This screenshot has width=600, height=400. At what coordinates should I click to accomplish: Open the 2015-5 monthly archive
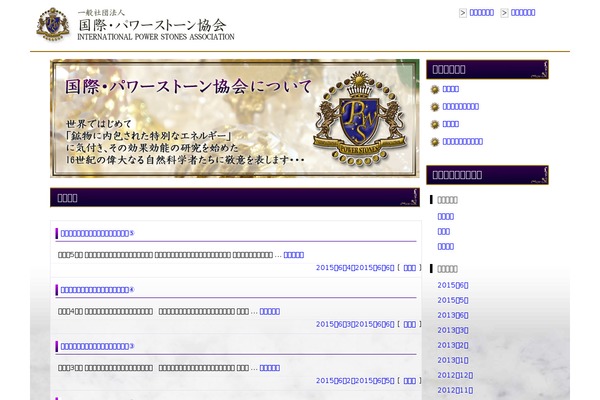[x=453, y=300]
